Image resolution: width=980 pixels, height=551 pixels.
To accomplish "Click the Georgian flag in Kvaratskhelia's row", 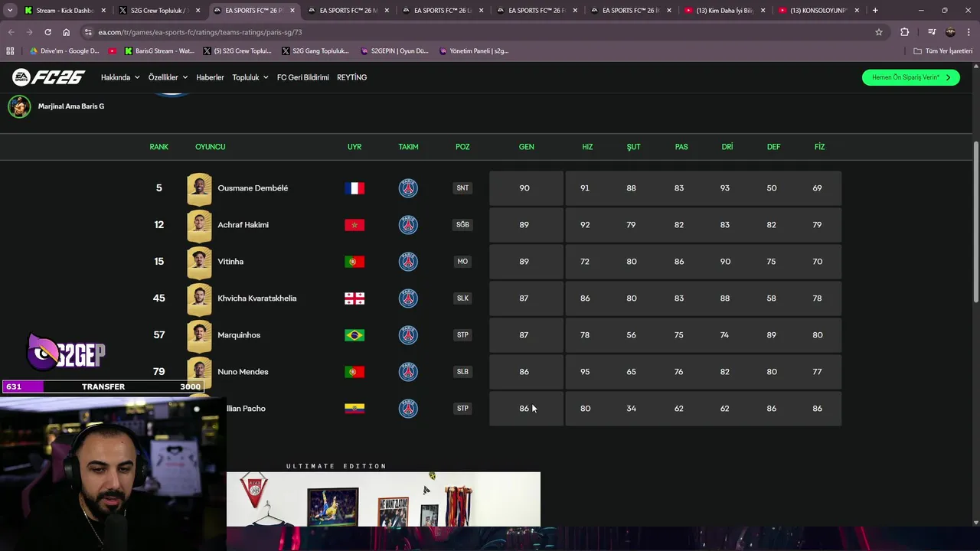I will click(354, 298).
